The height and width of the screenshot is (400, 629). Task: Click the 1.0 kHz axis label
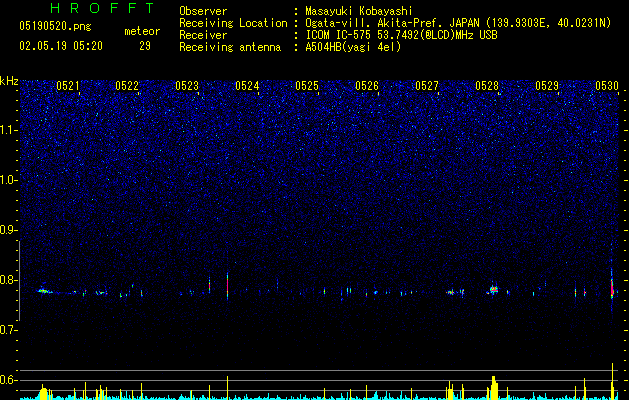(8, 180)
